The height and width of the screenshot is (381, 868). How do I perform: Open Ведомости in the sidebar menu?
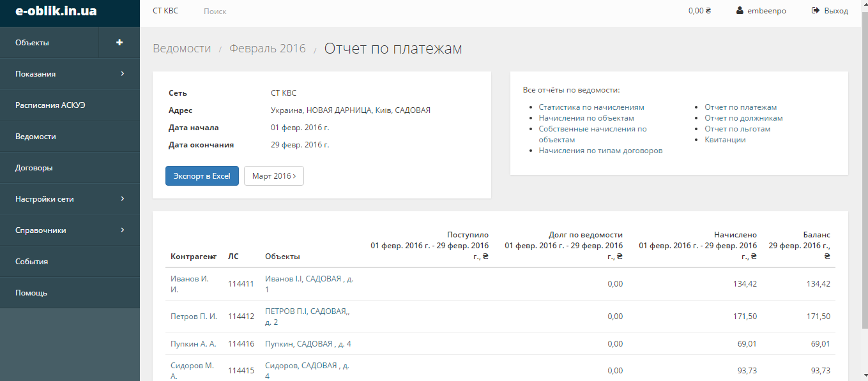pos(36,137)
